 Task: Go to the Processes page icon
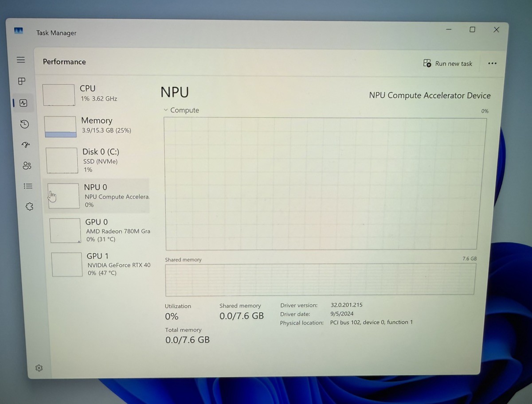tap(22, 81)
